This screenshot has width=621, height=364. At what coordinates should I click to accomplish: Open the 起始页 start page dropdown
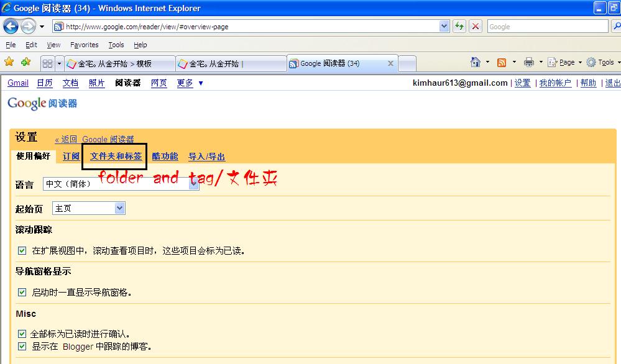click(x=120, y=209)
